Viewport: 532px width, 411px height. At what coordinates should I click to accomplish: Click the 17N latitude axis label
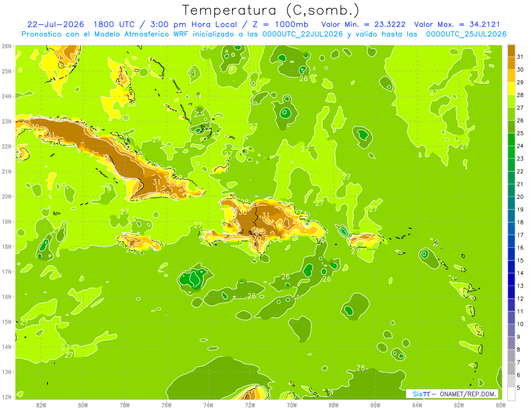6,271
